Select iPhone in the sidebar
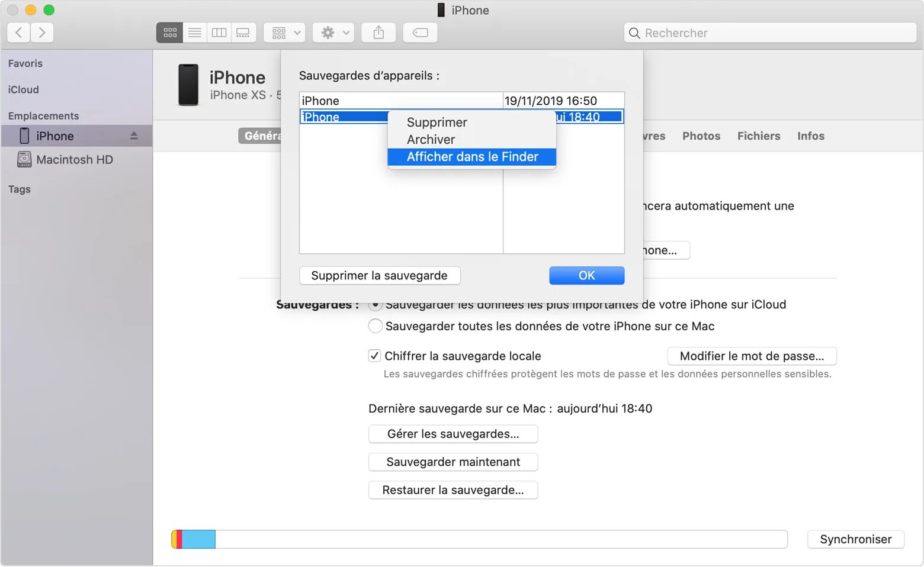 pos(76,136)
